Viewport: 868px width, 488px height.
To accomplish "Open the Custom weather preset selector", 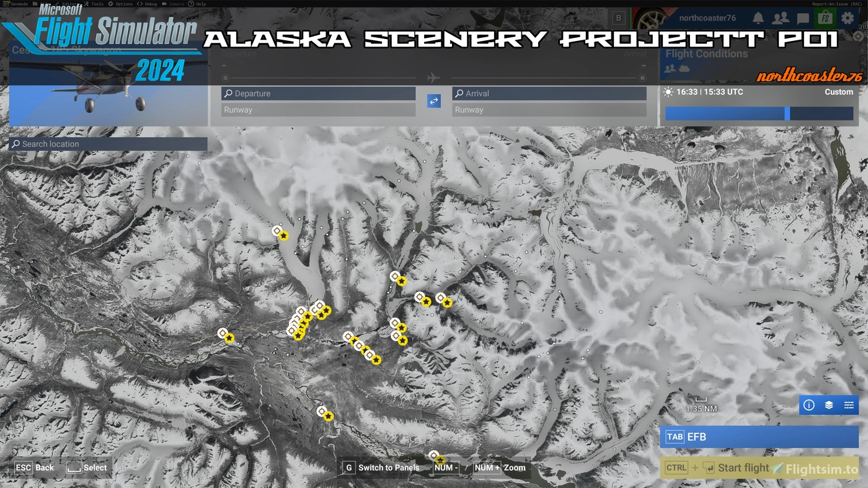I will [838, 91].
